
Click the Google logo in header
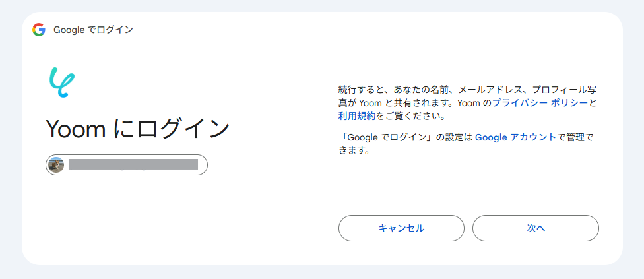[x=39, y=30]
